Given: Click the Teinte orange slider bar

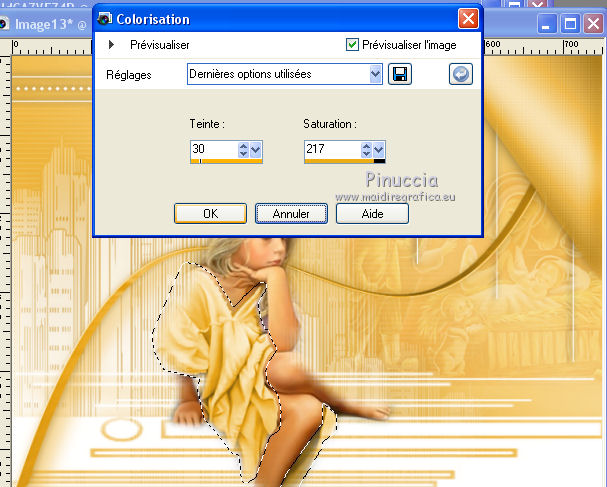Looking at the screenshot, I should [226, 161].
